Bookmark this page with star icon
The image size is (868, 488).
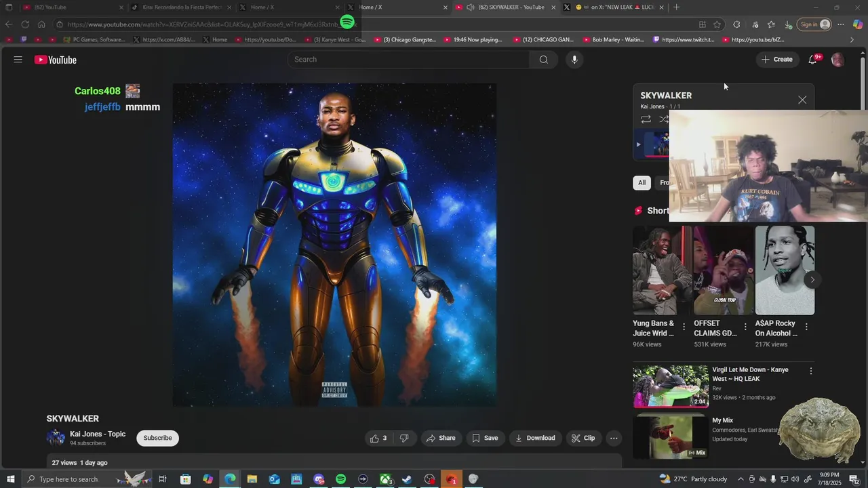click(x=717, y=24)
